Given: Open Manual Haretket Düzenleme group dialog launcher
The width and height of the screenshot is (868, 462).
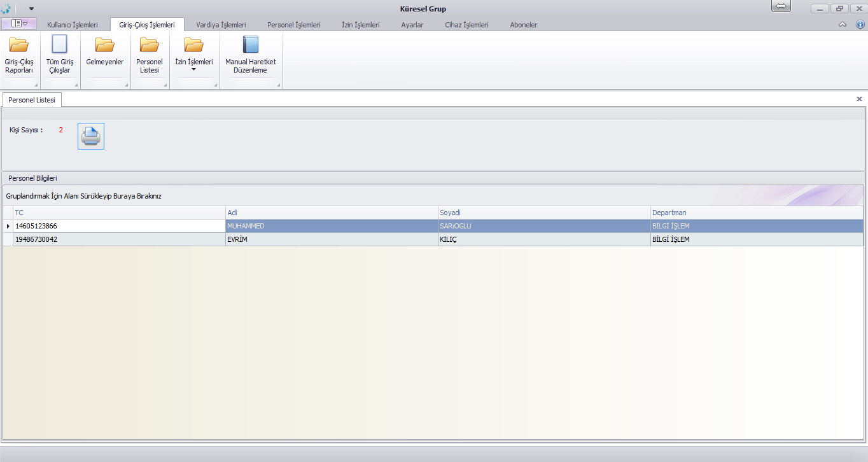Looking at the screenshot, I should pyautogui.click(x=278, y=85).
